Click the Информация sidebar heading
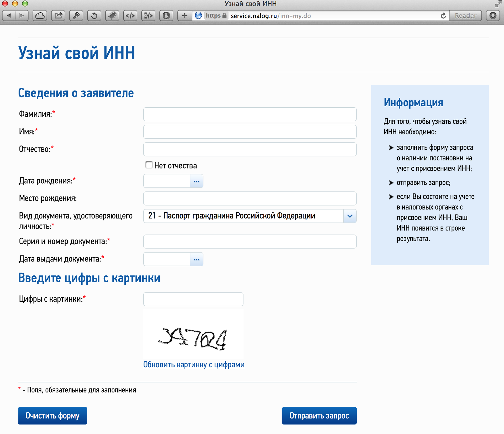 [413, 102]
